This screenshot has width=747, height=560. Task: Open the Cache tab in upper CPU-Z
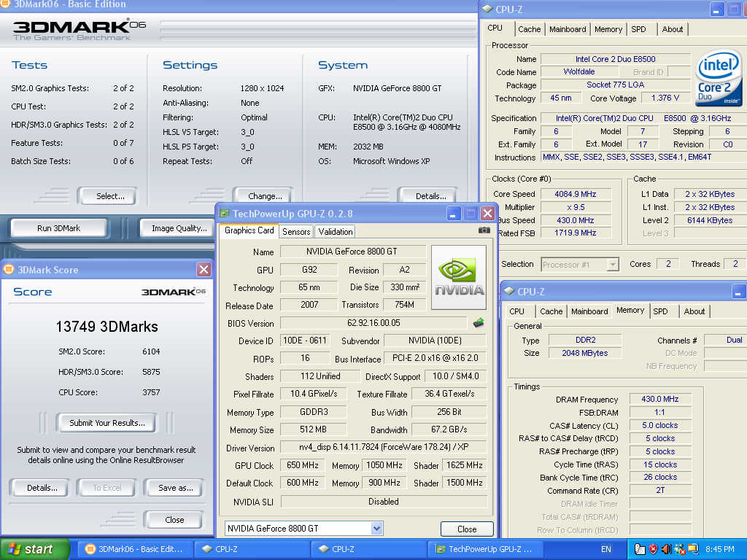530,29
